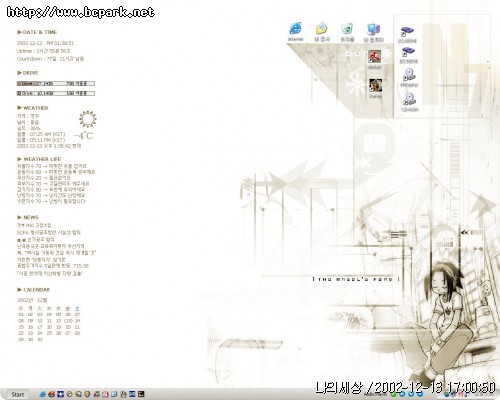
Task: Click the red-orange quick launch icon
Action: coord(52,394)
